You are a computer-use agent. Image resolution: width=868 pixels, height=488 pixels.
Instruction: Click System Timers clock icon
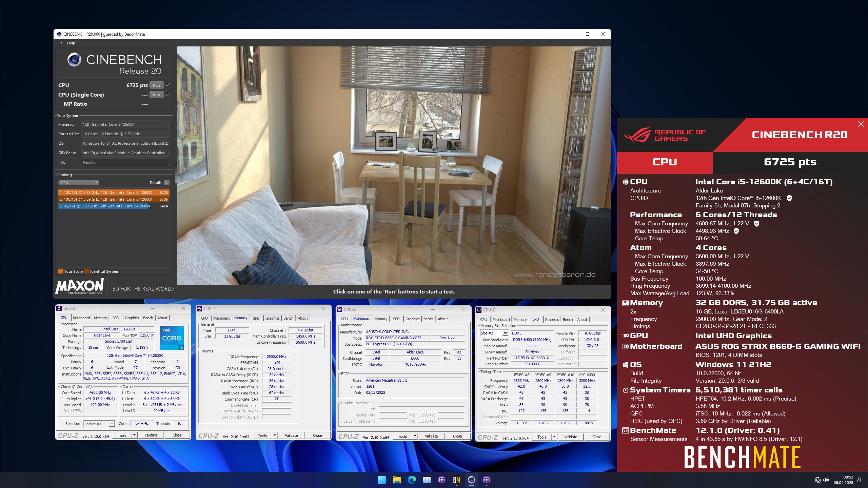tap(625, 390)
